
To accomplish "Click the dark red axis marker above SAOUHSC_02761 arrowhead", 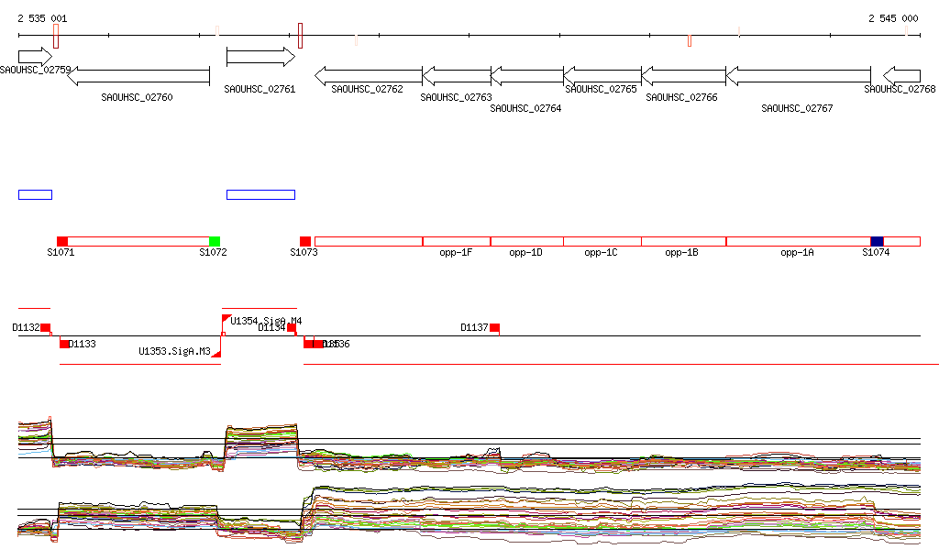I will click(300, 36).
